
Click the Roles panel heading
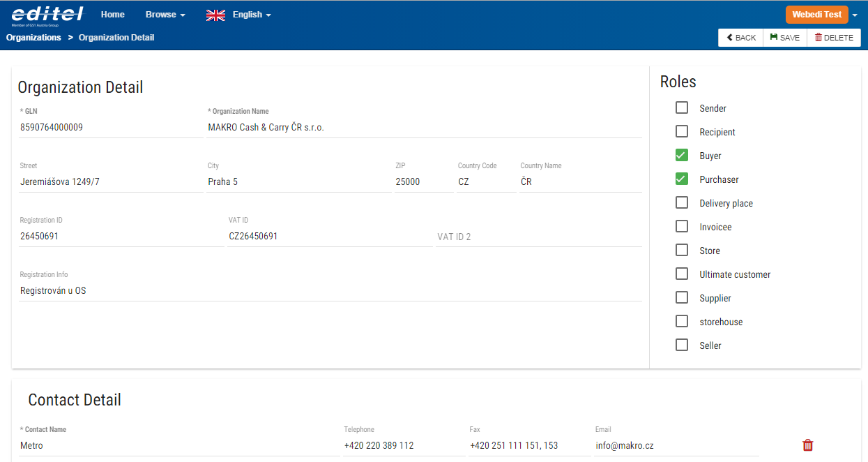coord(678,82)
